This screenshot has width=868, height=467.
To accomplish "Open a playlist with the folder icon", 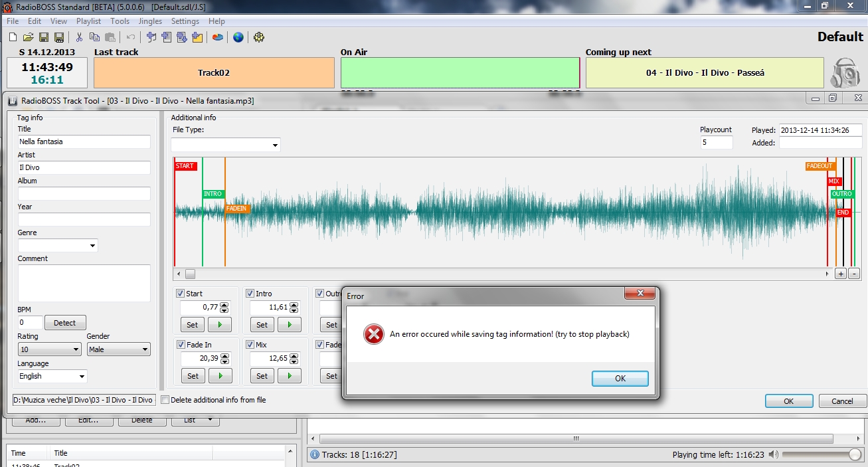I will coord(29,37).
